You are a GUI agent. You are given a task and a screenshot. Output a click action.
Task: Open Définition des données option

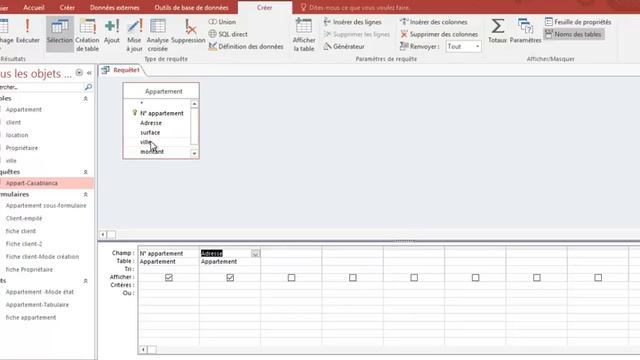click(x=246, y=46)
